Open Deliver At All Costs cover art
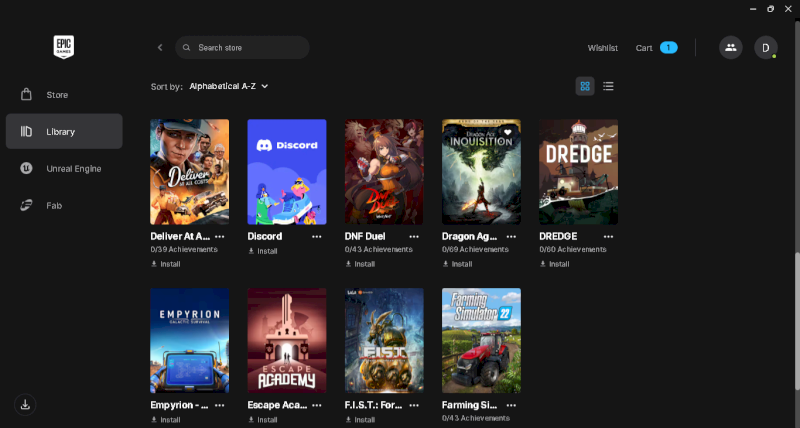Screen dimensions: 800x428 coord(189,172)
